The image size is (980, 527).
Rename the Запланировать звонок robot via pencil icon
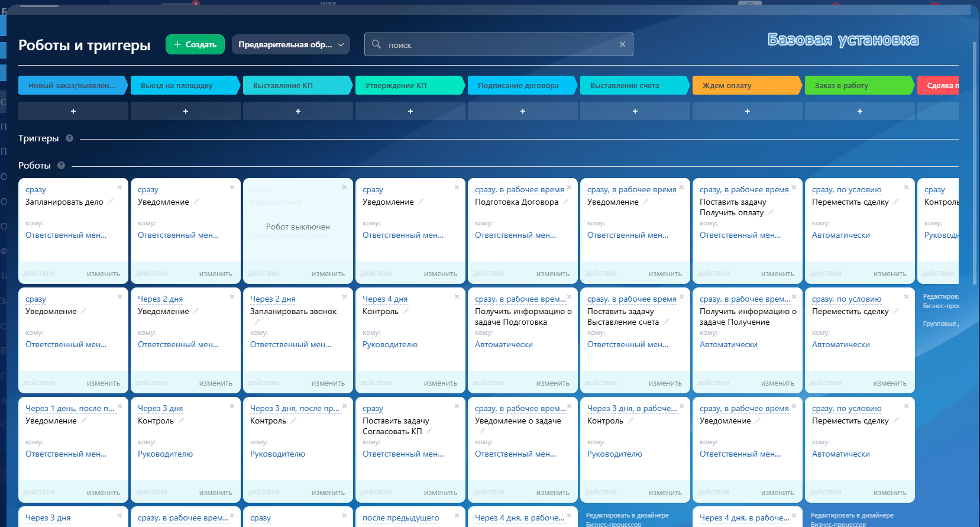coord(257,322)
